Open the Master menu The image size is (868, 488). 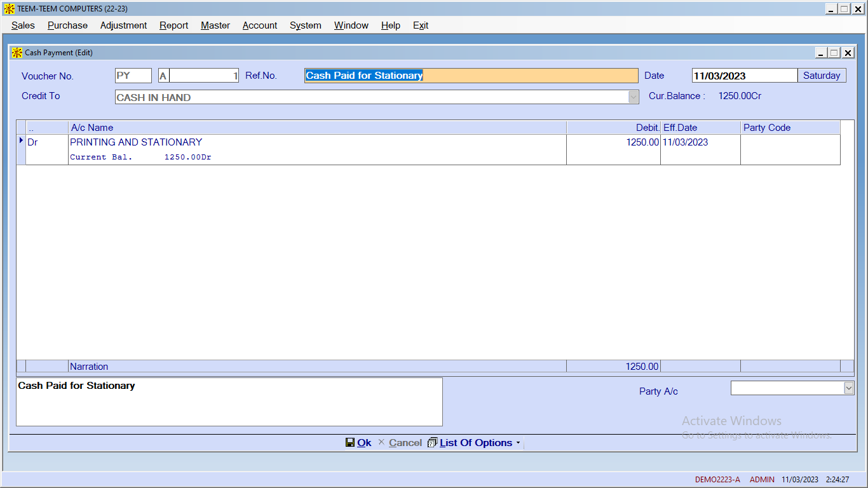[215, 25]
